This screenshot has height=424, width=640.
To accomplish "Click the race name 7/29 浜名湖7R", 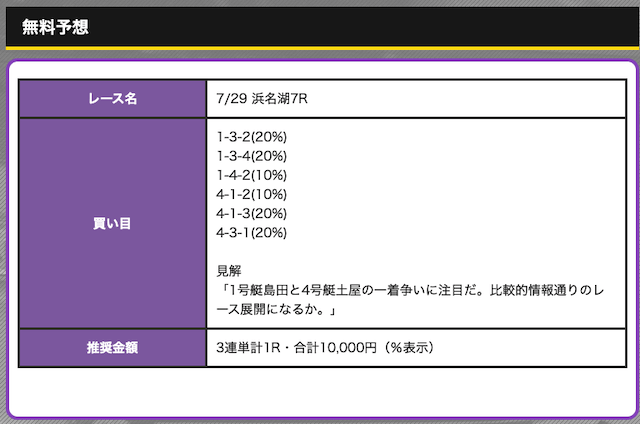I will coord(262,98).
